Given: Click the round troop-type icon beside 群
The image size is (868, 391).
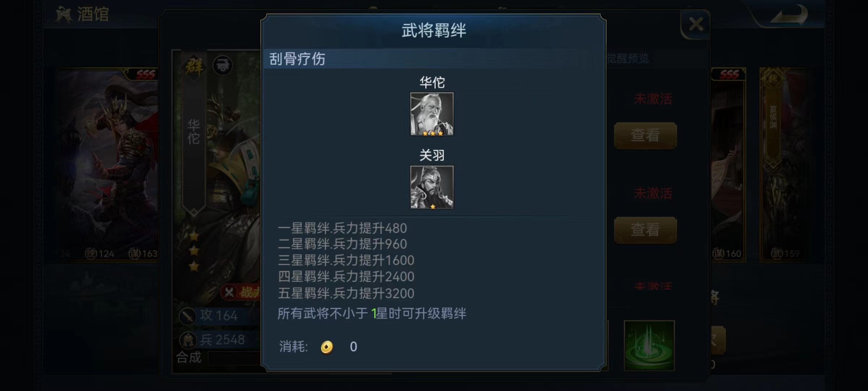Looking at the screenshot, I should pos(222,66).
